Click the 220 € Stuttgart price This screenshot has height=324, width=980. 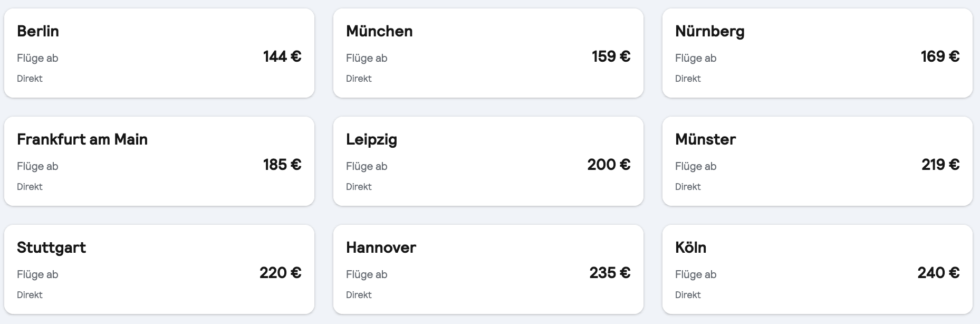click(280, 273)
